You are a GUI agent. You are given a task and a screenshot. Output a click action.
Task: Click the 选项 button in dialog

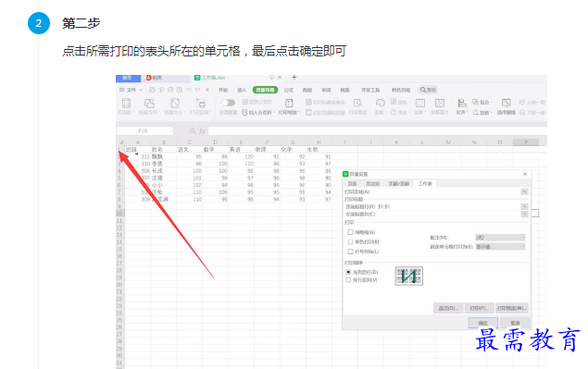coord(448,308)
